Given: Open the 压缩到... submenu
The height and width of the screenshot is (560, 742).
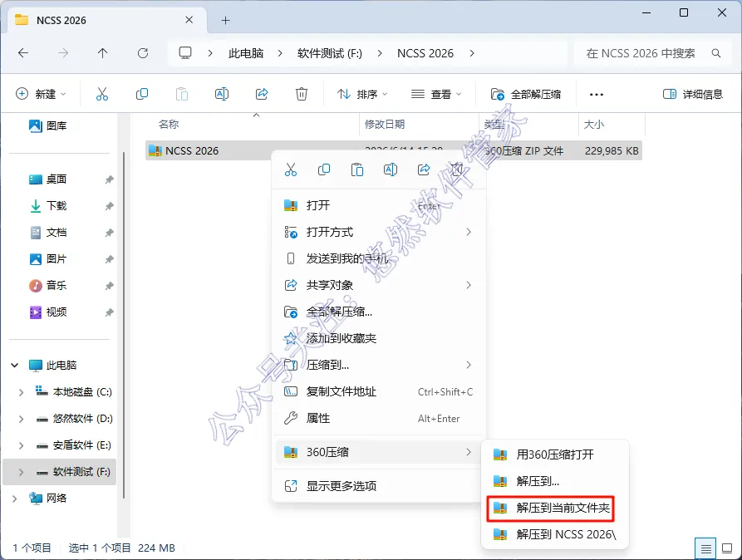Looking at the screenshot, I should 379,365.
